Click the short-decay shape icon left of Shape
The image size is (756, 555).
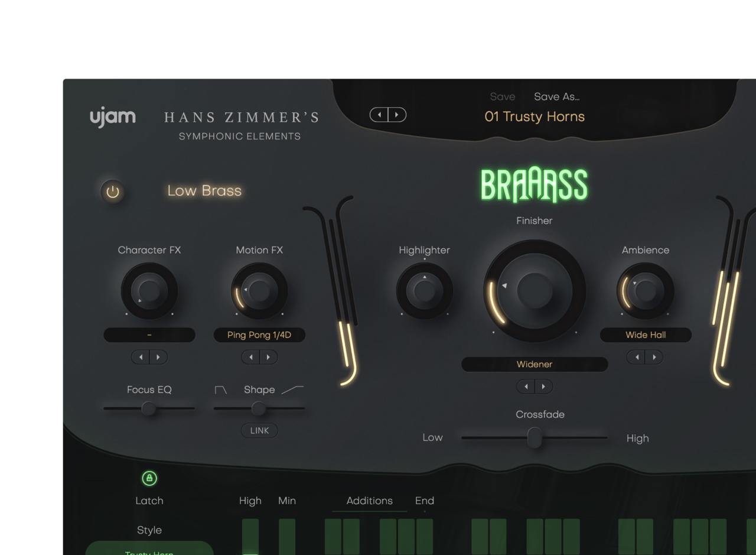pos(220,390)
